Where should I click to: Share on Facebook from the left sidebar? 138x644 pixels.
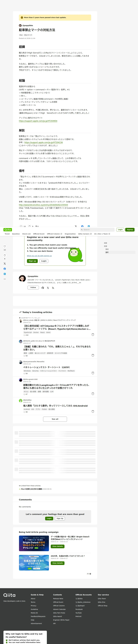[5, 269]
